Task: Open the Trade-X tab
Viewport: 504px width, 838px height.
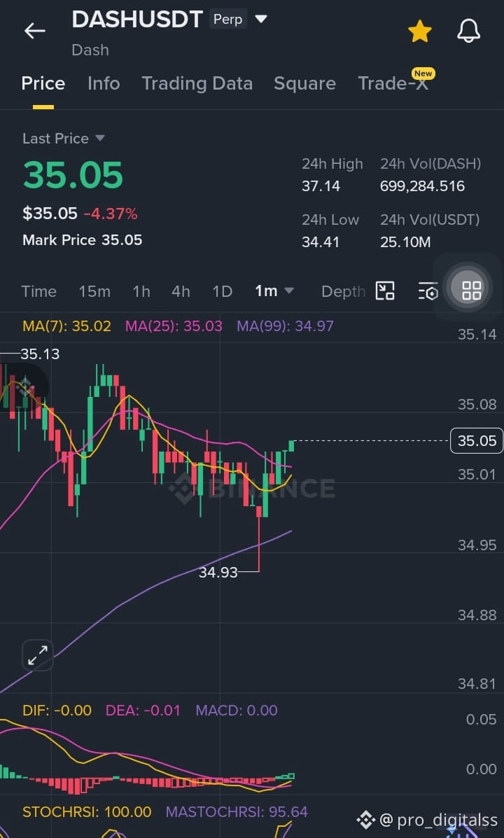Action: 393,83
